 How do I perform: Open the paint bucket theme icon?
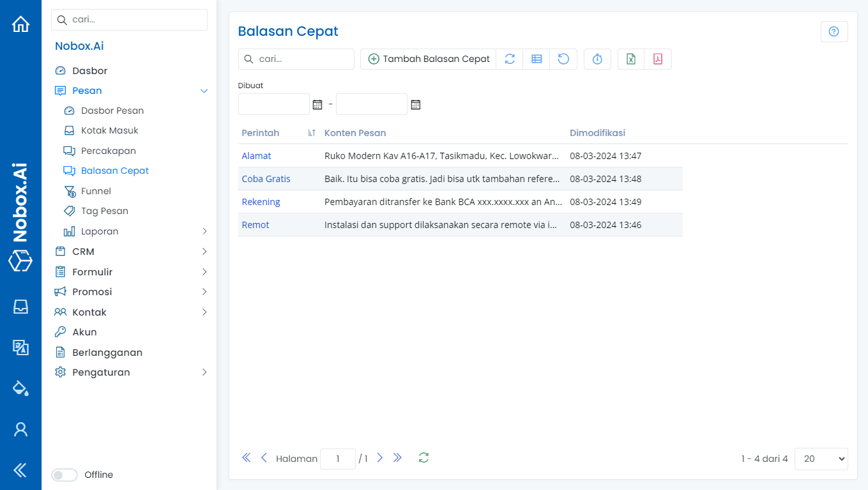[20, 388]
